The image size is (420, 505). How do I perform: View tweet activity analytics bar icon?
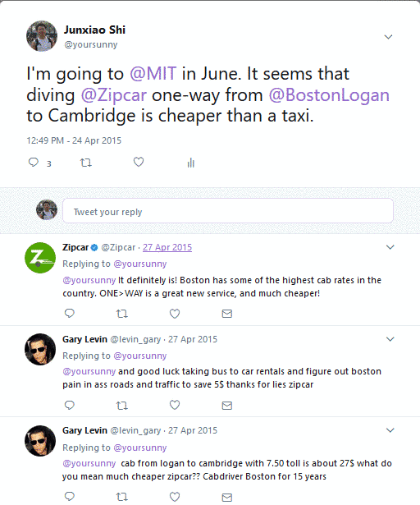(x=191, y=163)
